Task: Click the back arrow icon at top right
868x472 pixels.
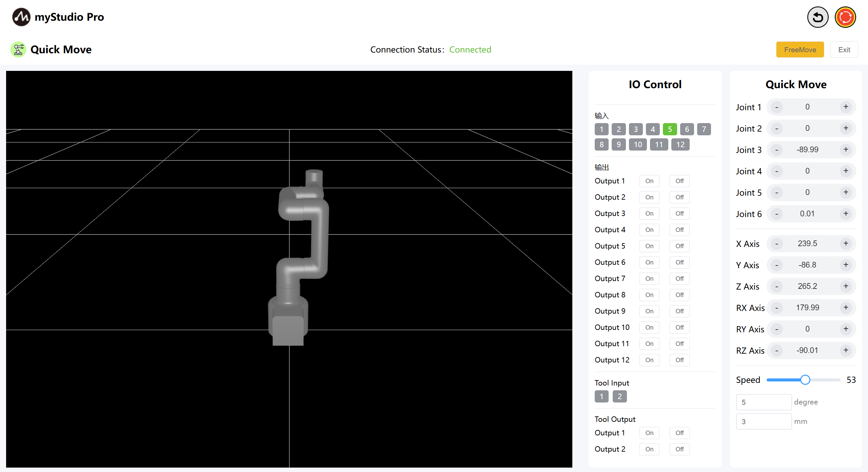Action: (x=817, y=17)
